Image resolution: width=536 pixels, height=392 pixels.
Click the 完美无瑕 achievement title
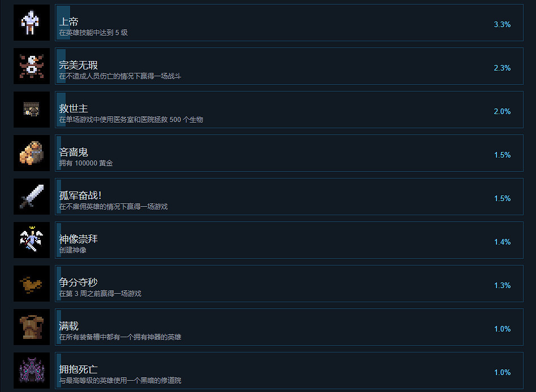pyautogui.click(x=78, y=65)
